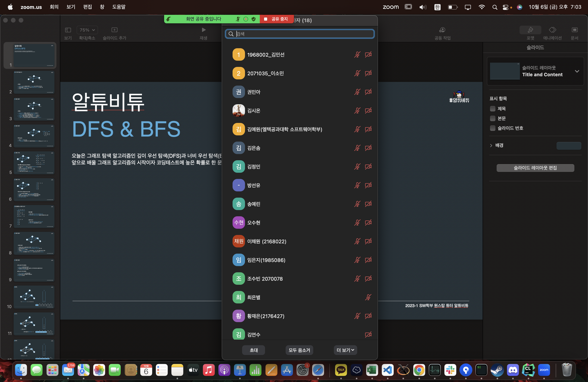
Task: Open Control Center in menu bar
Action: click(x=505, y=7)
